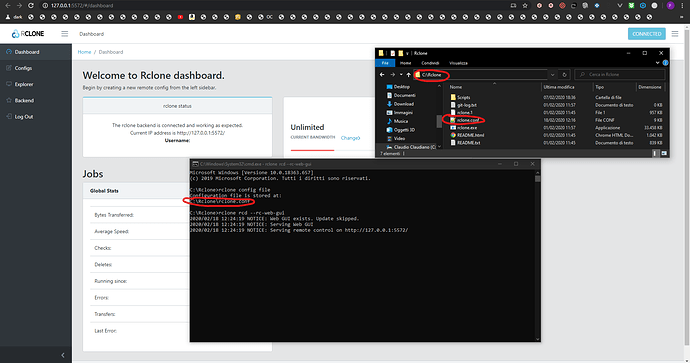Click the Change bandwidth link
The height and width of the screenshot is (363, 690).
[x=350, y=138]
